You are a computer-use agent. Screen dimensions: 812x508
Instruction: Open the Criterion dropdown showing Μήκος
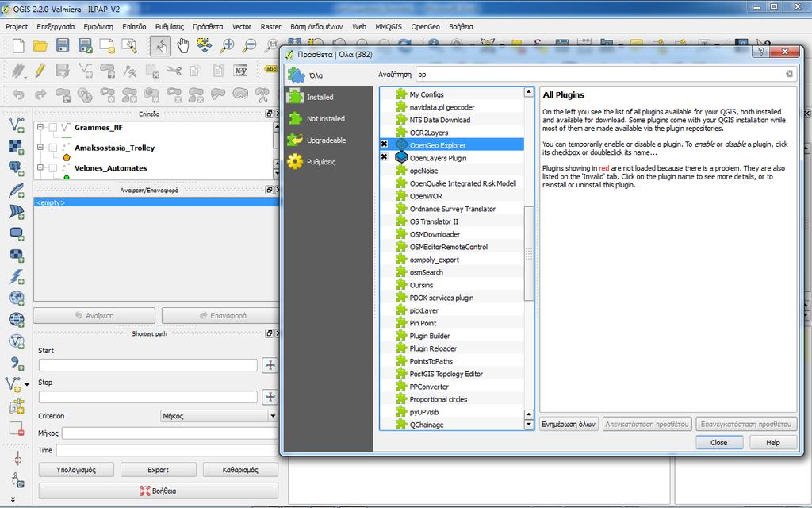(219, 416)
